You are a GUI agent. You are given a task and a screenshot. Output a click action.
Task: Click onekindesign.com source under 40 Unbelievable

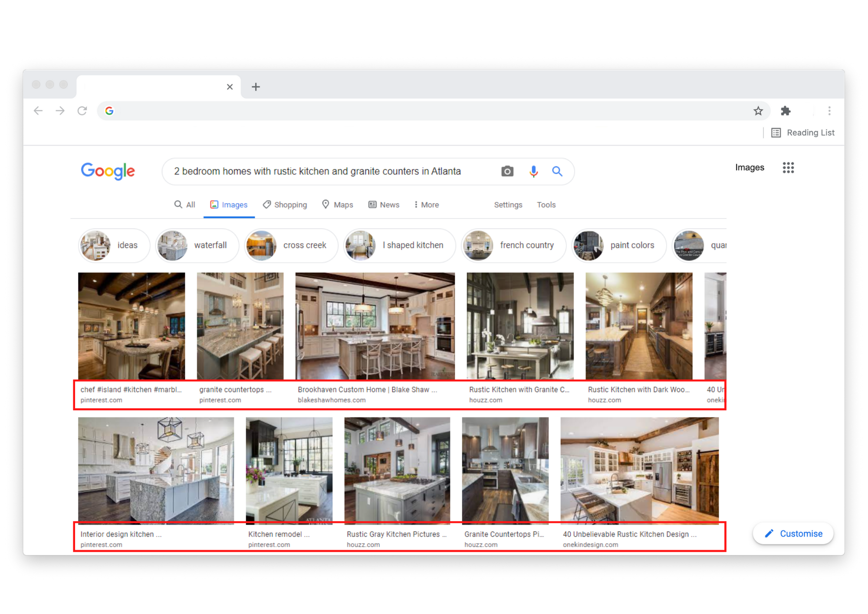tap(590, 545)
